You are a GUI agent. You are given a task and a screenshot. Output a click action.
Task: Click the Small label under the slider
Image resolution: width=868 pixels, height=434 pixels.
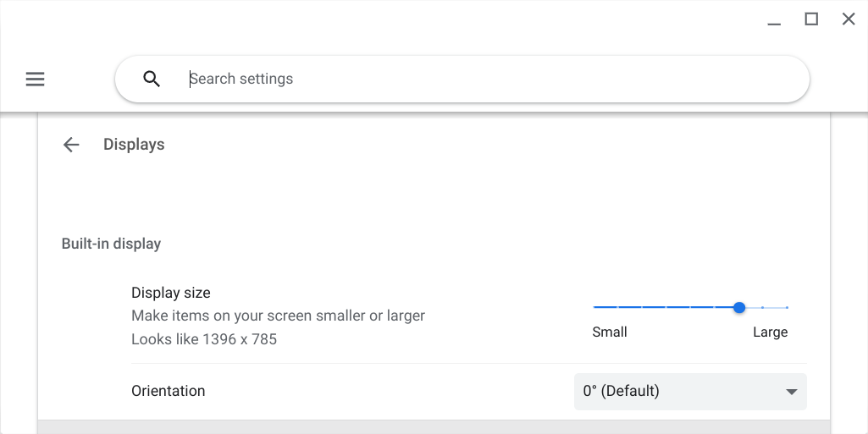pyautogui.click(x=610, y=332)
